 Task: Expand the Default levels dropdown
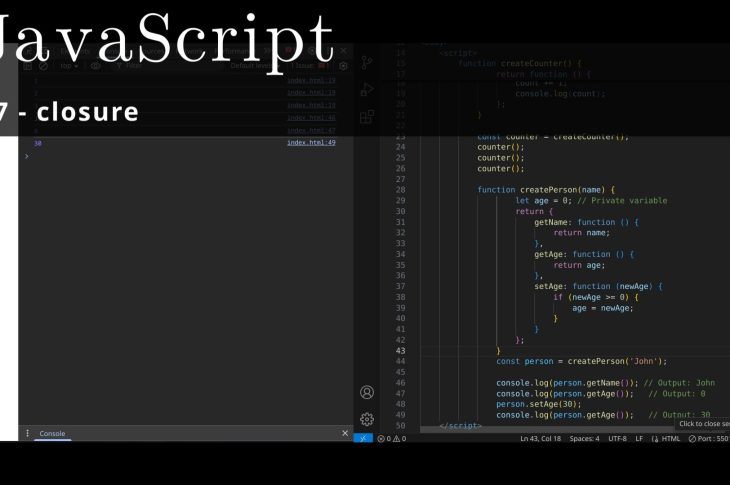252,66
